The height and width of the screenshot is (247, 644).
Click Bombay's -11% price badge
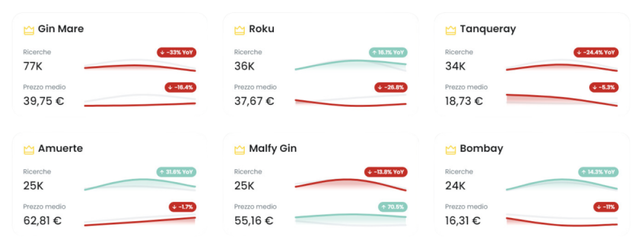[x=606, y=207]
